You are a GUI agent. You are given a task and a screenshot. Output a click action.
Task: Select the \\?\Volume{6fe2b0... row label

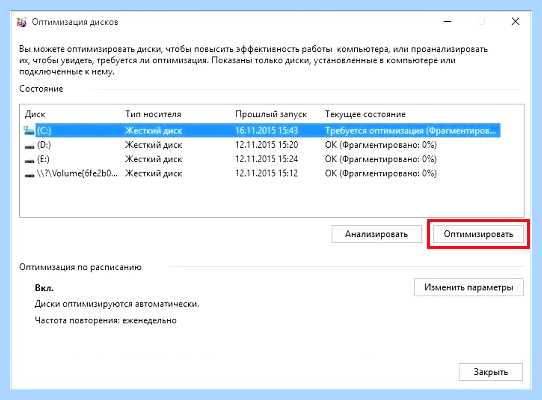click(x=77, y=173)
